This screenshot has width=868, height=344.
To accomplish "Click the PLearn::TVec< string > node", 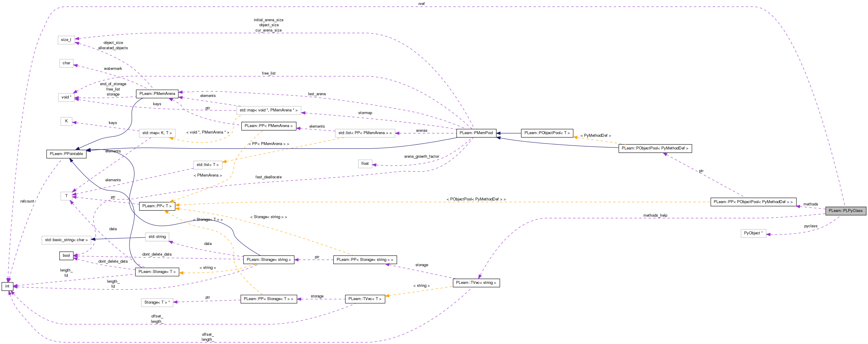I will point(476,283).
